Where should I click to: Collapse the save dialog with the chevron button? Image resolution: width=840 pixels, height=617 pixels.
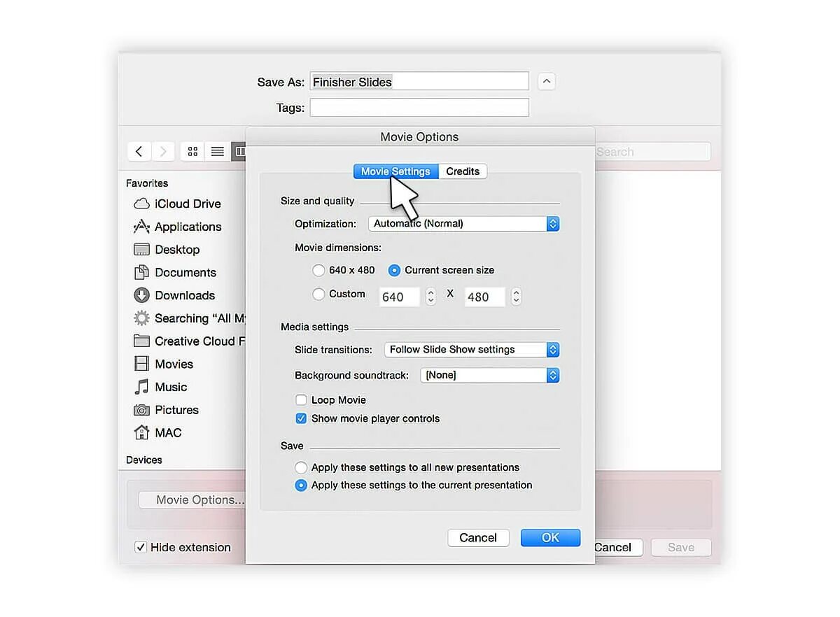(x=547, y=82)
